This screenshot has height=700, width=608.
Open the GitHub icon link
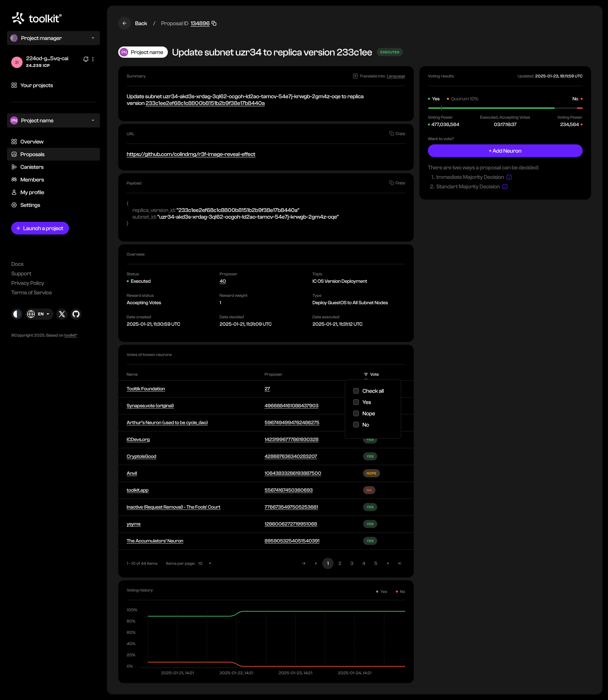click(76, 314)
